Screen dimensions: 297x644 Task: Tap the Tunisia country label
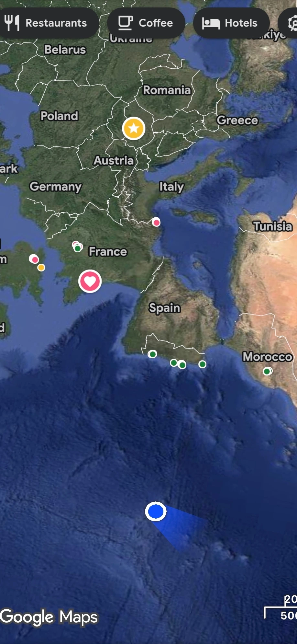pyautogui.click(x=273, y=226)
